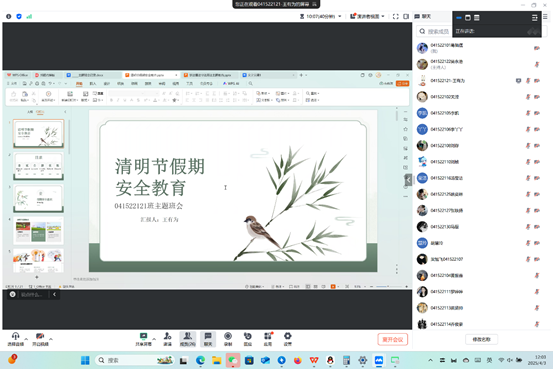View the green network signal status icon

[x=29, y=16]
